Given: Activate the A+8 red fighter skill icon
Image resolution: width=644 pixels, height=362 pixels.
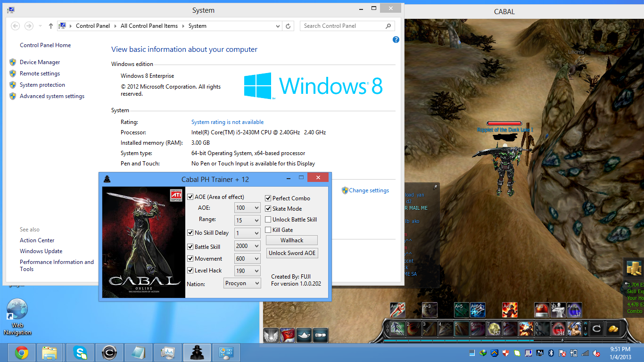Looking at the screenshot, I should click(510, 310).
